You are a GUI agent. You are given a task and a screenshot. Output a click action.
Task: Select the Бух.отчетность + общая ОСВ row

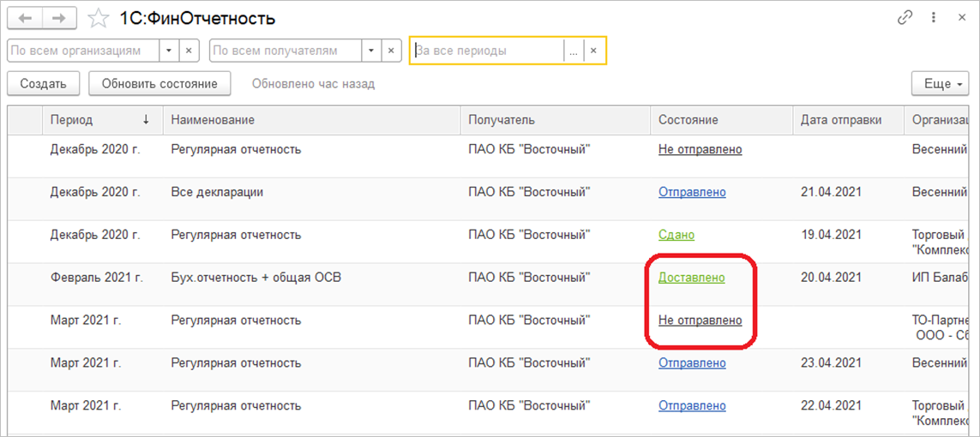(x=257, y=278)
